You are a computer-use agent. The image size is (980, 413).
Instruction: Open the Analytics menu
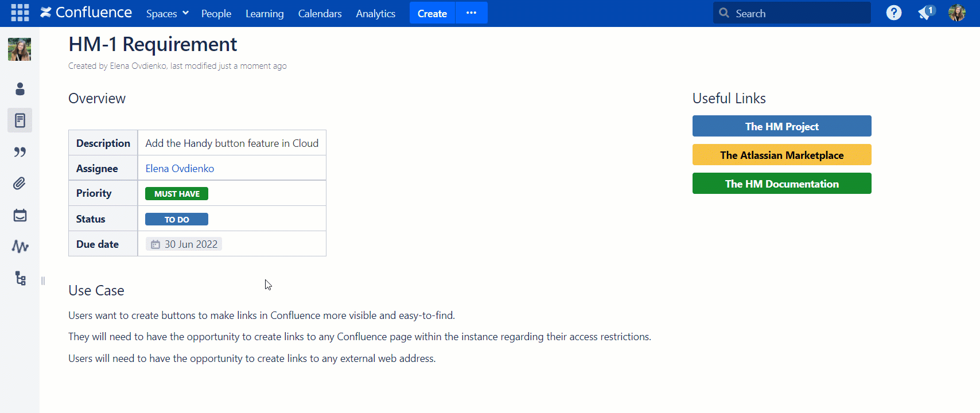(376, 13)
